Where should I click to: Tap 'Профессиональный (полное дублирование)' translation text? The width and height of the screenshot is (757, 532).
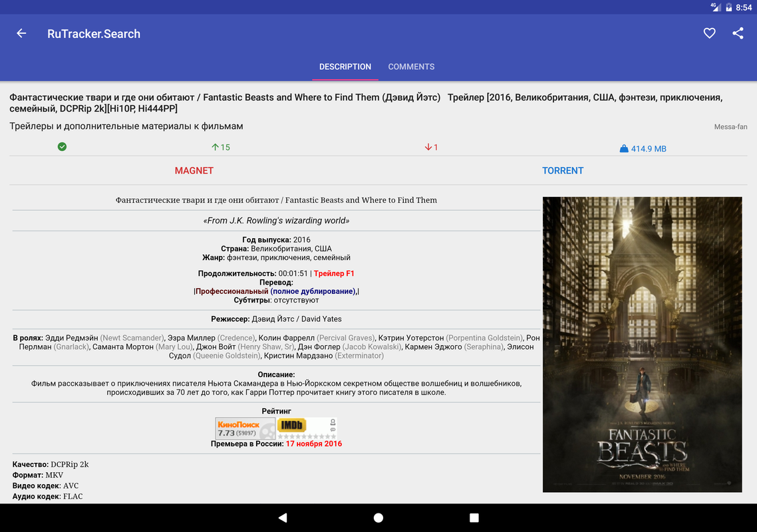coord(276,291)
